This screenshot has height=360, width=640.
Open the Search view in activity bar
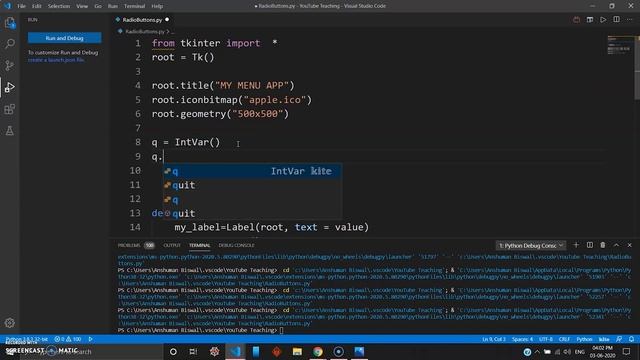pyautogui.click(x=10, y=44)
